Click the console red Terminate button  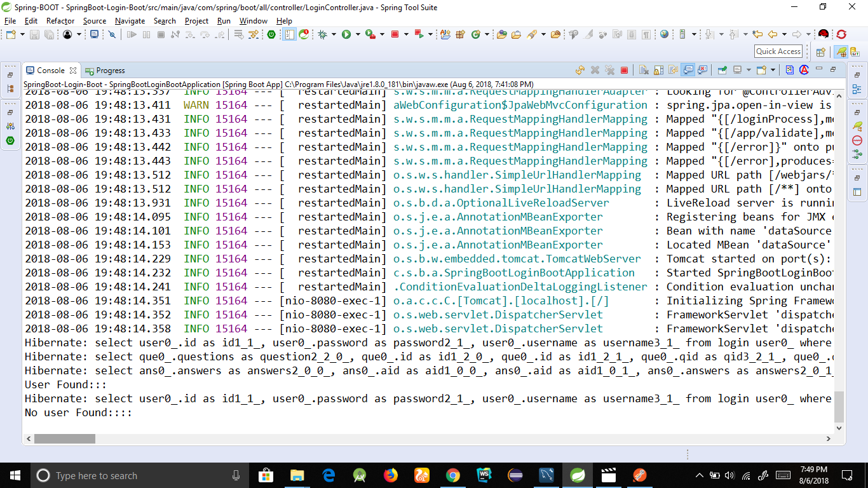coord(624,70)
